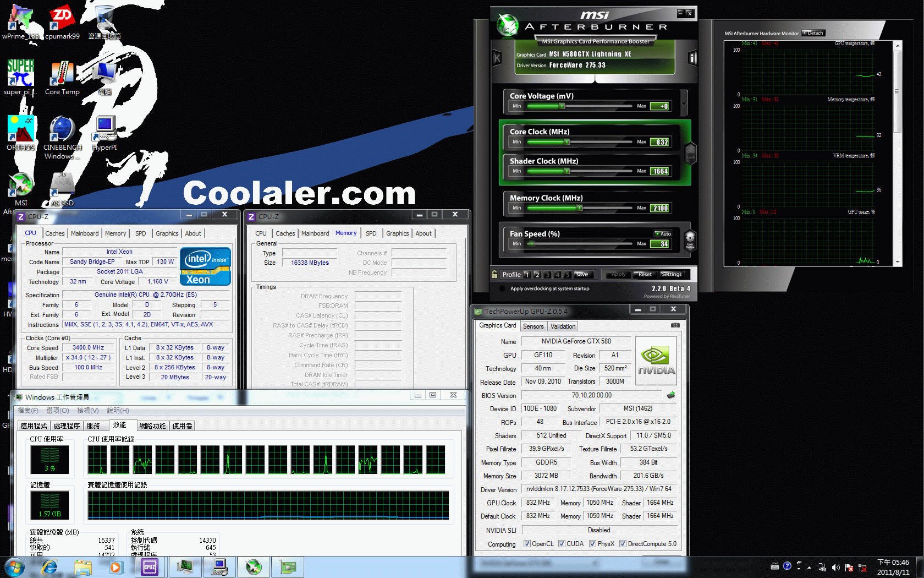The image size is (924, 578).
Task: Click the Afterburner info 'i' icon
Action: pyautogui.click(x=692, y=58)
